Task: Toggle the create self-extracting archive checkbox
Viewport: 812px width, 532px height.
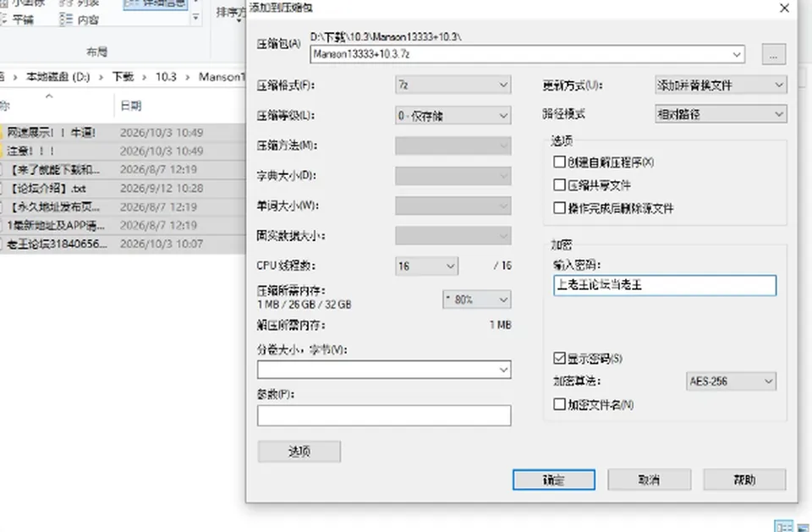Action: click(x=559, y=162)
